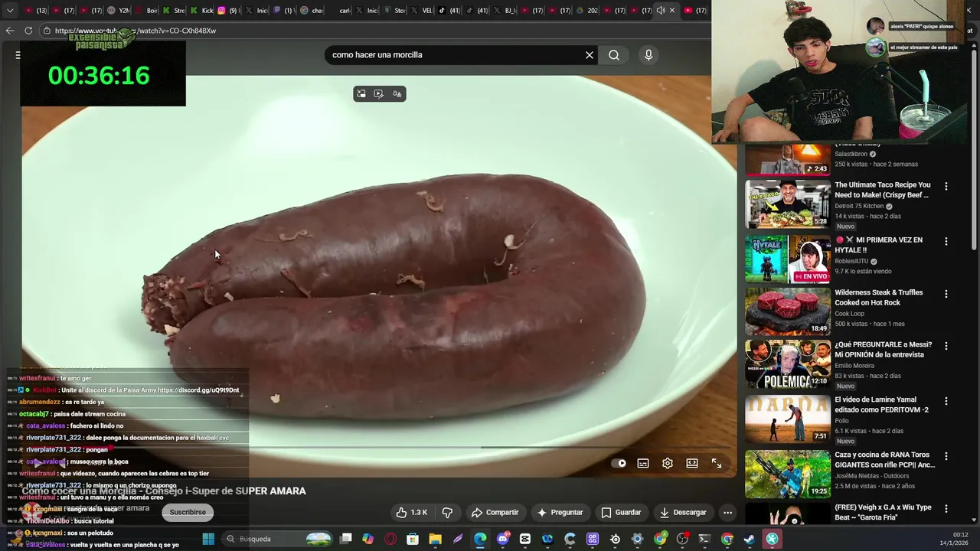Click the Preguntar button
This screenshot has width=980, height=551.
560,513
